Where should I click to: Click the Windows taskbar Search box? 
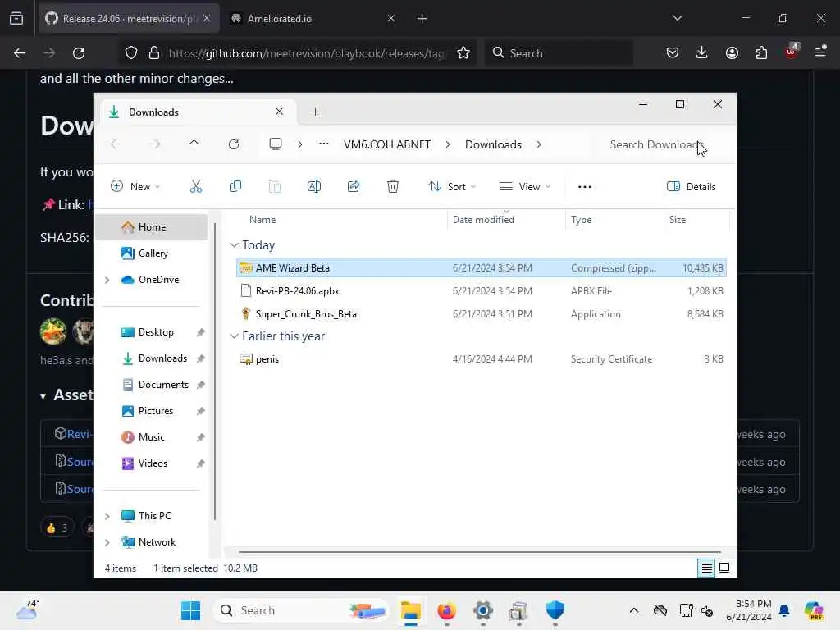click(x=300, y=610)
